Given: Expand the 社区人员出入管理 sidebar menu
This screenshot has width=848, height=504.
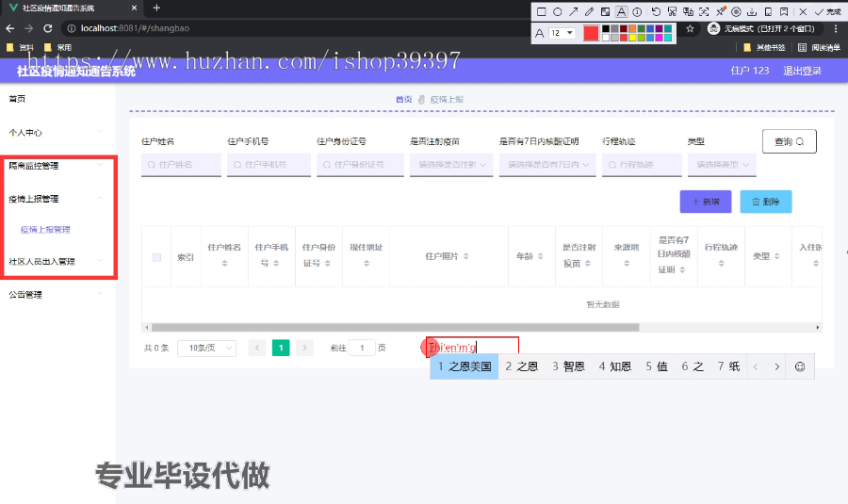Looking at the screenshot, I should (56, 261).
